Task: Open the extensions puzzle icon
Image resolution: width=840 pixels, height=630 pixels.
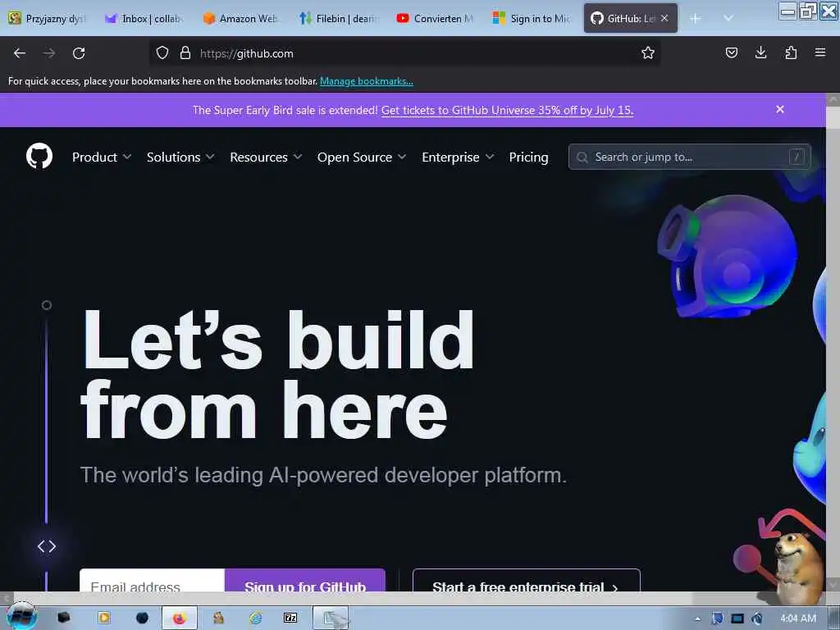Action: [x=791, y=52]
